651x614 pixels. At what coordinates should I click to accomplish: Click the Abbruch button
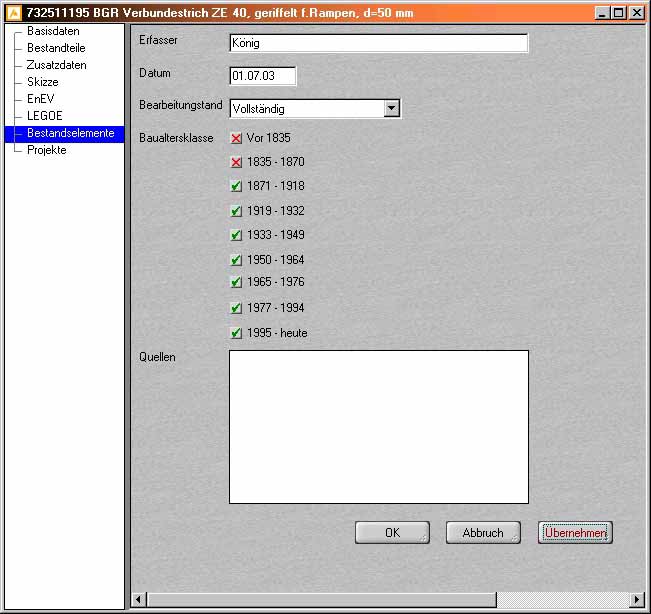[483, 533]
